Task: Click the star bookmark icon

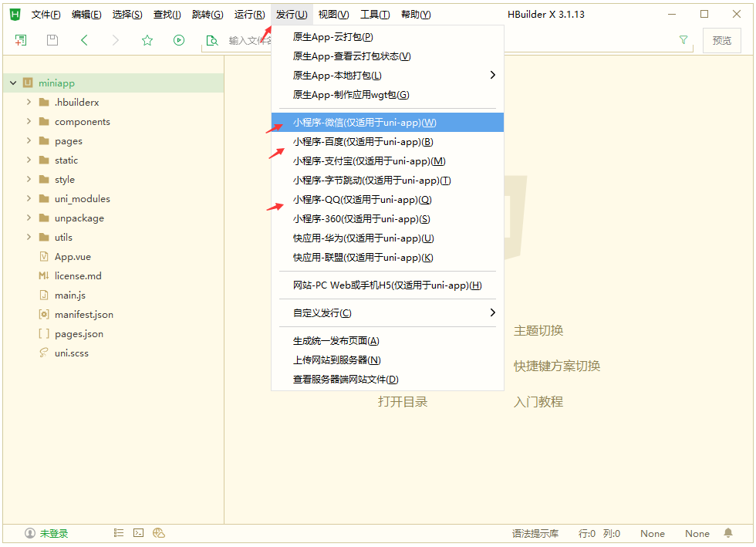Action: 147,40
